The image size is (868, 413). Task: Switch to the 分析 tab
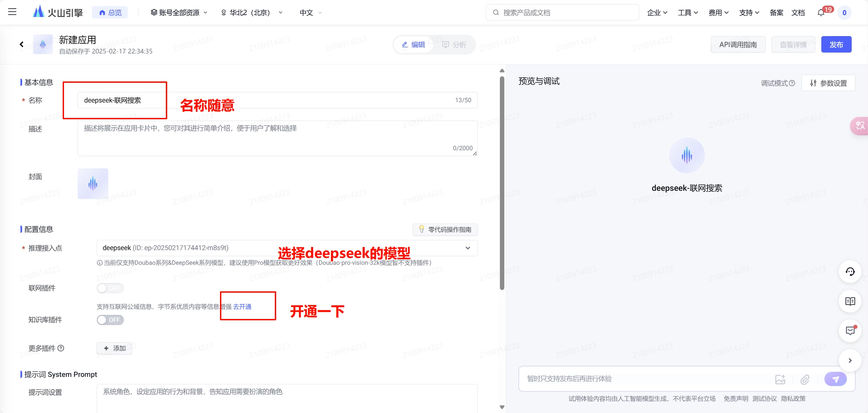(x=454, y=45)
